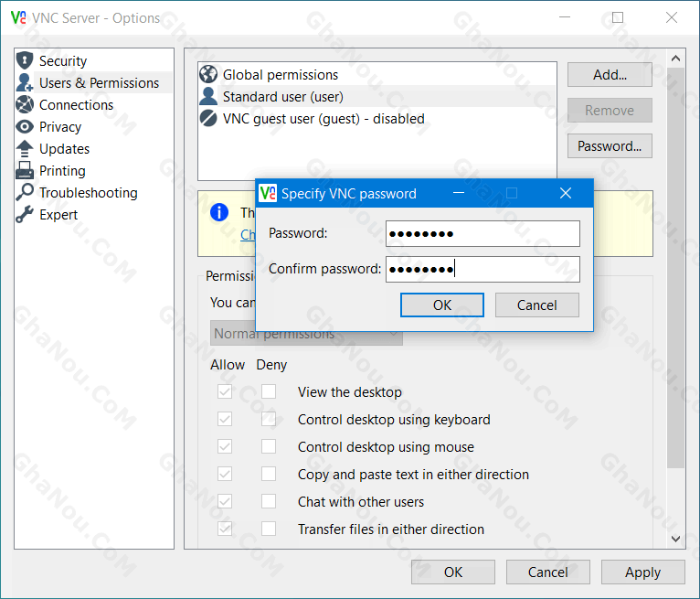Click the Remove button

[x=610, y=111]
